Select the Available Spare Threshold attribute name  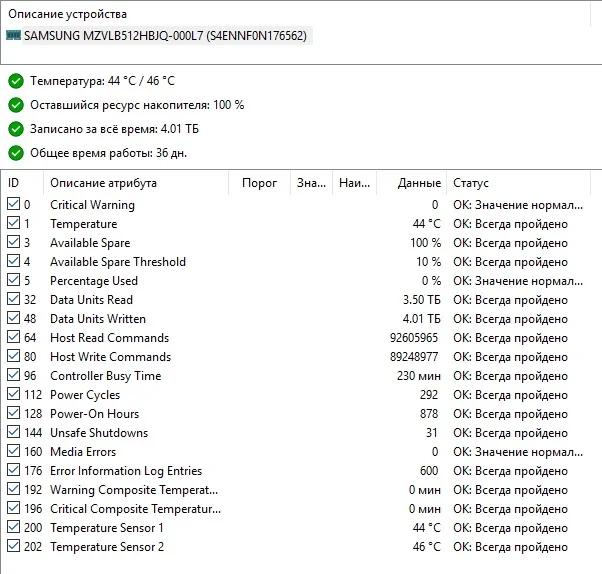pos(118,262)
